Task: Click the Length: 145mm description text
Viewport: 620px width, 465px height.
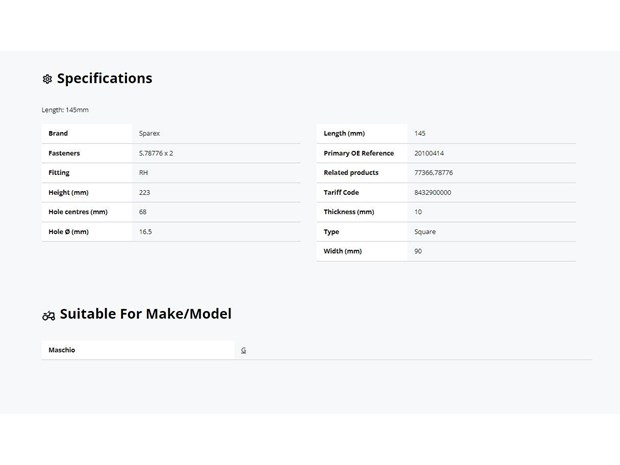Action: 65,110
